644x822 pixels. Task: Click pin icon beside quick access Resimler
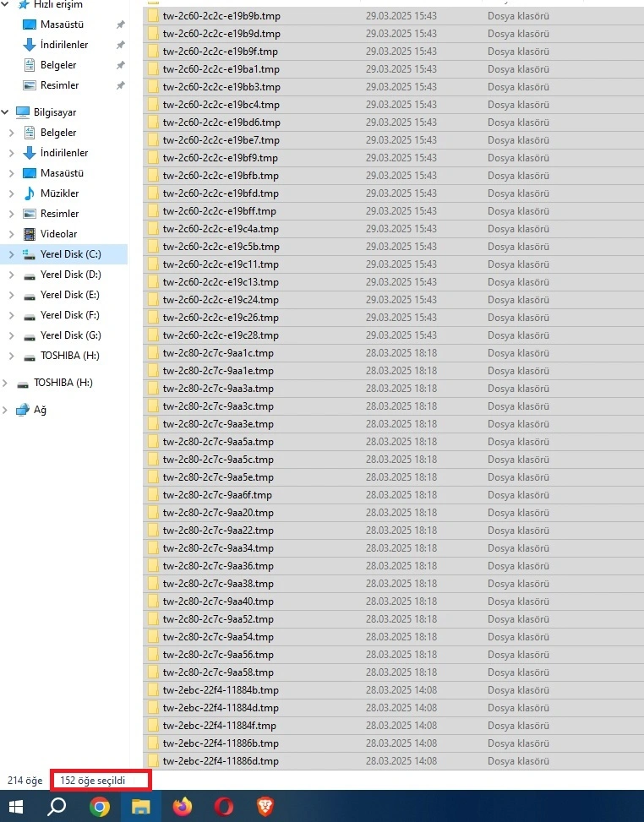[x=121, y=85]
